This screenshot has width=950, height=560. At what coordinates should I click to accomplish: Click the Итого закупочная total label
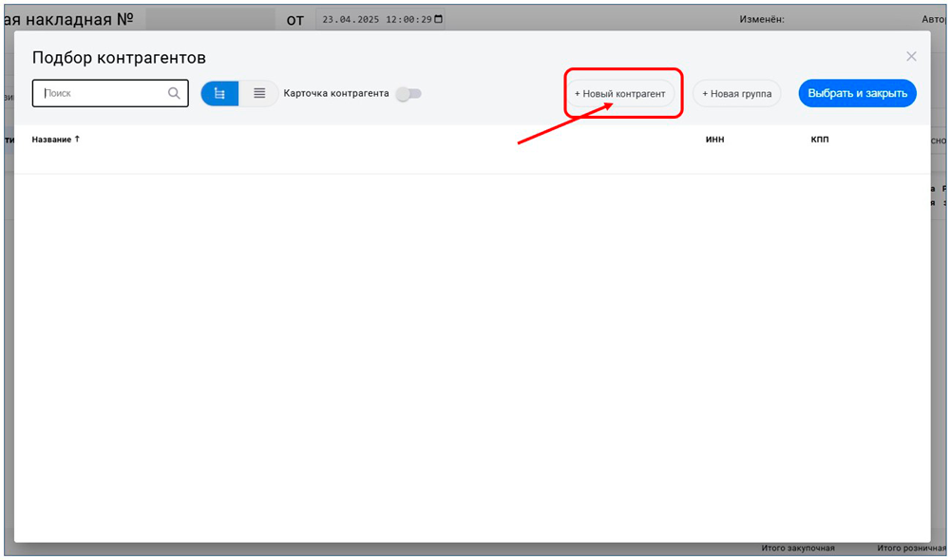tap(797, 549)
